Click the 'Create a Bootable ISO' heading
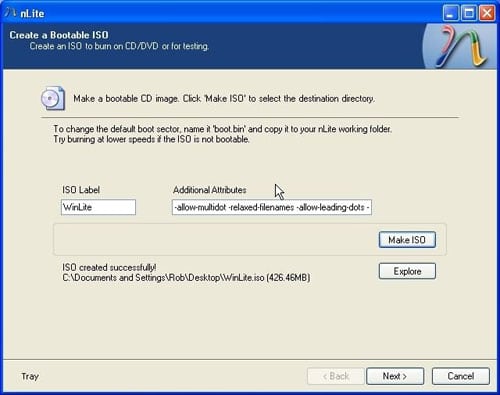 click(59, 35)
